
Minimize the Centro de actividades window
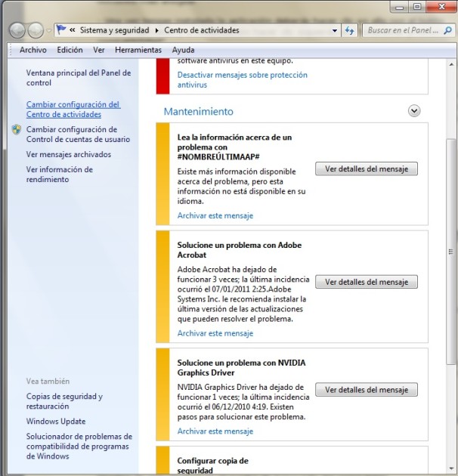(x=399, y=6)
